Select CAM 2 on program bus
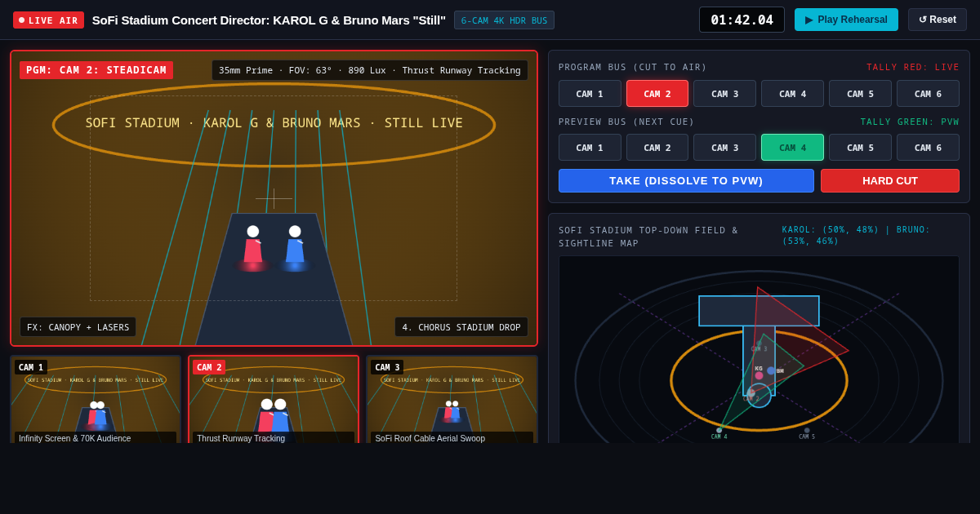 pos(657,94)
